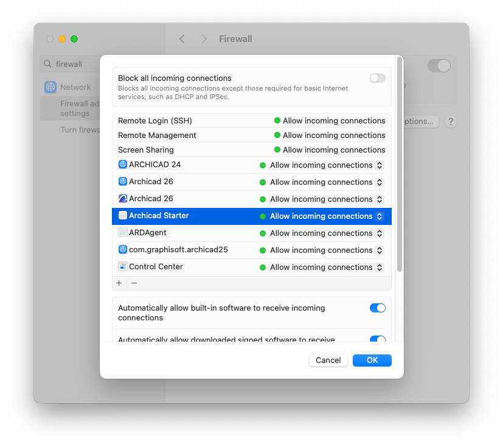Select the Remote Login (SSH) row
The image size is (503, 448).
[x=252, y=120]
